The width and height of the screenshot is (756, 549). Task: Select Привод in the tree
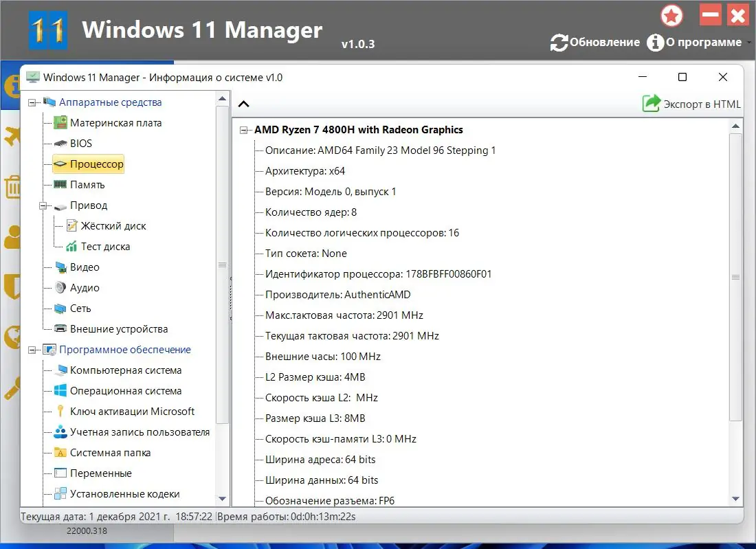pyautogui.click(x=89, y=205)
